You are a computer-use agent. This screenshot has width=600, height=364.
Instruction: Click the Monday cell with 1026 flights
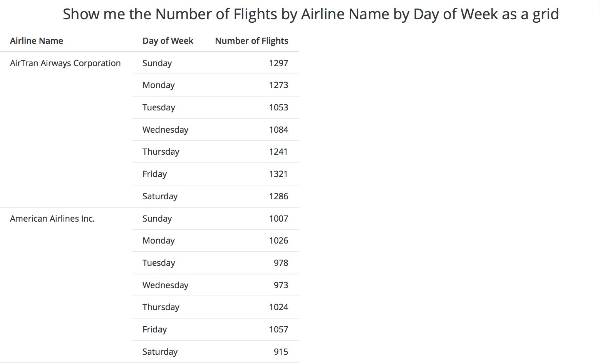pos(159,240)
